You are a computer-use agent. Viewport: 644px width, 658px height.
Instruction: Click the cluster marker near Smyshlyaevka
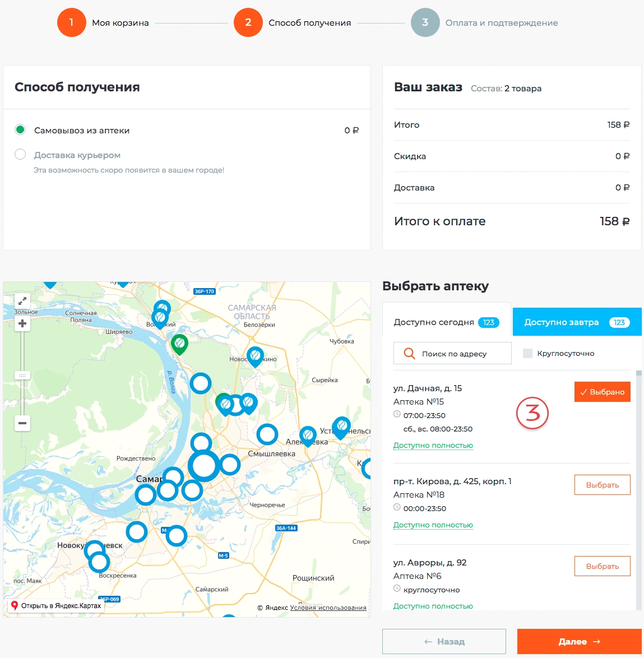(267, 434)
